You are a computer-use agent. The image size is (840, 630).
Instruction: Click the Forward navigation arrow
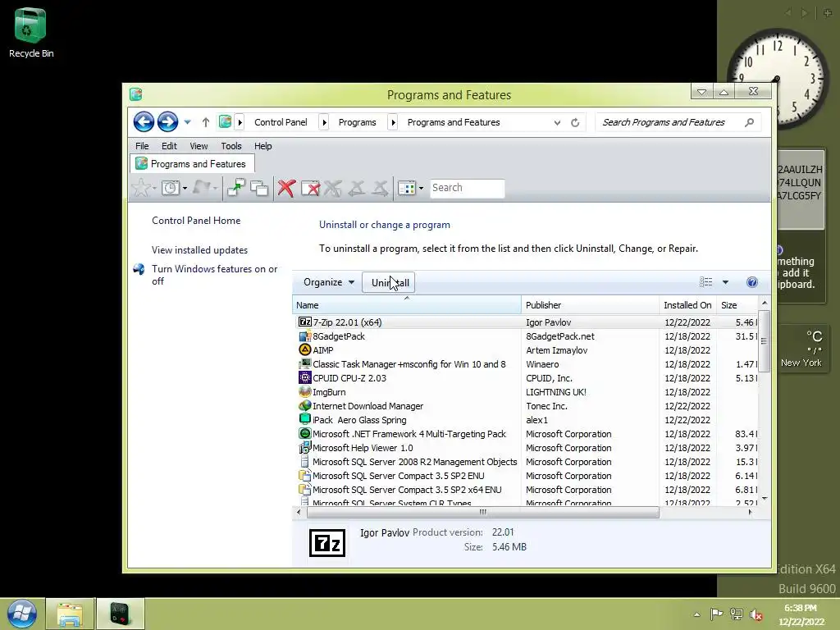pyautogui.click(x=167, y=122)
